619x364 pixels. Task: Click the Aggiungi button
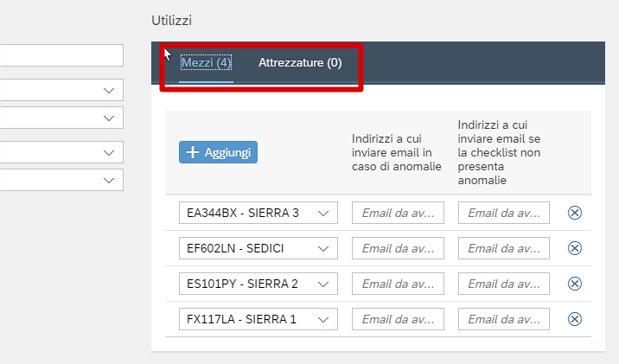click(218, 152)
